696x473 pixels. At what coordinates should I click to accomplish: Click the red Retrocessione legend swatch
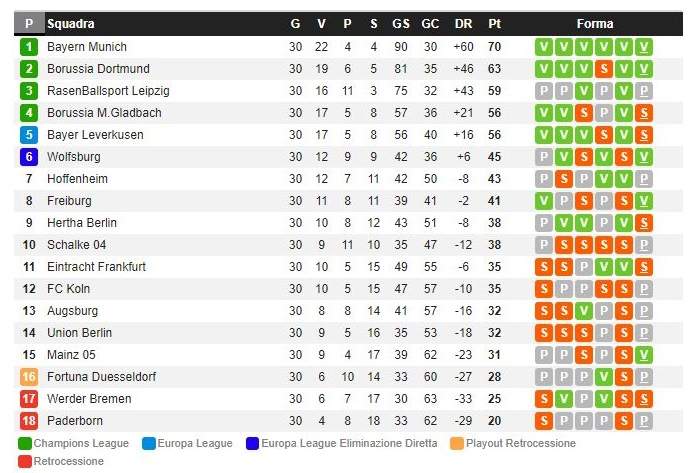click(x=24, y=461)
